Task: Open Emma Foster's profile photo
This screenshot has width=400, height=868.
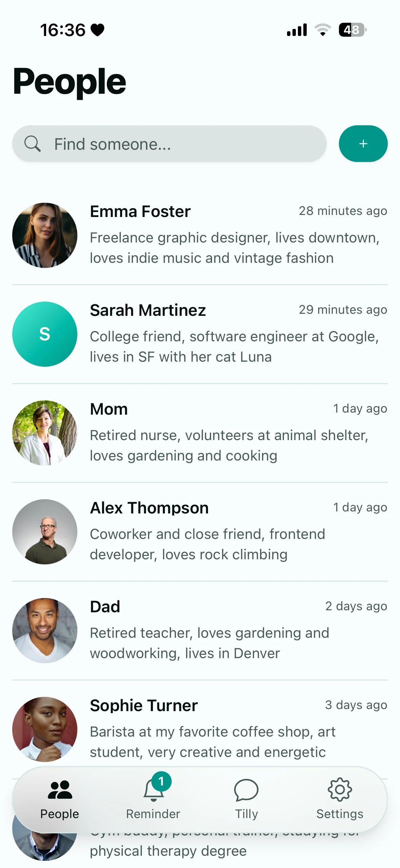Action: [44, 235]
